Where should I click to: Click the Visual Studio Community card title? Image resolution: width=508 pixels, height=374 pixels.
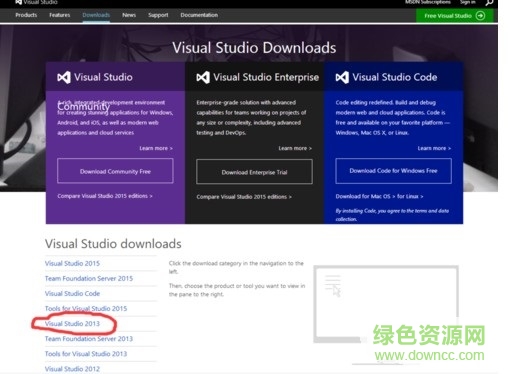(103, 77)
